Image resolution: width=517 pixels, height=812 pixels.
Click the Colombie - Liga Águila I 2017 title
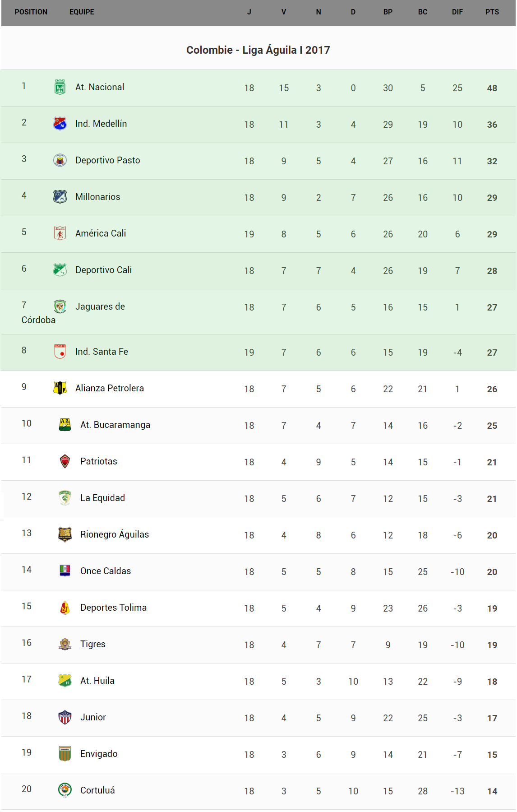pos(258,50)
